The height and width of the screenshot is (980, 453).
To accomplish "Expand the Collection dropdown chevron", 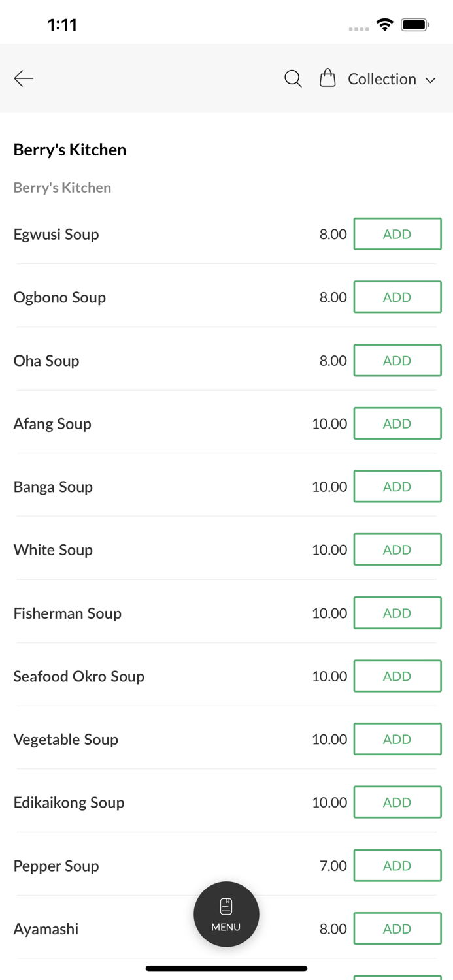I will [431, 80].
